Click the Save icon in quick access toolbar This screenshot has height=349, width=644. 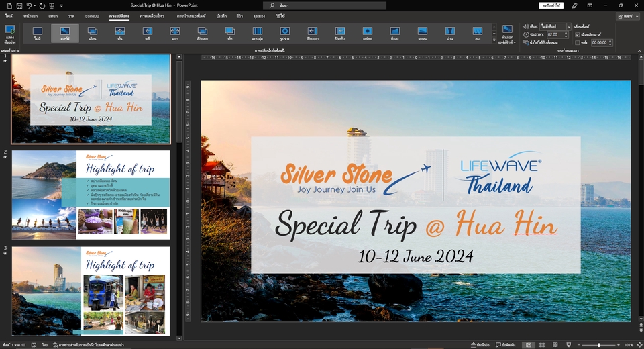[x=19, y=6]
